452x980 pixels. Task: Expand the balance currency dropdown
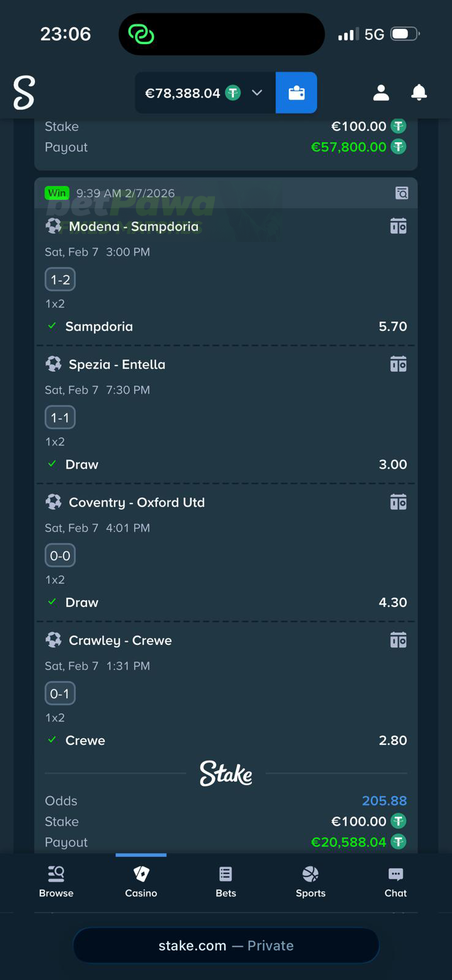pos(257,92)
